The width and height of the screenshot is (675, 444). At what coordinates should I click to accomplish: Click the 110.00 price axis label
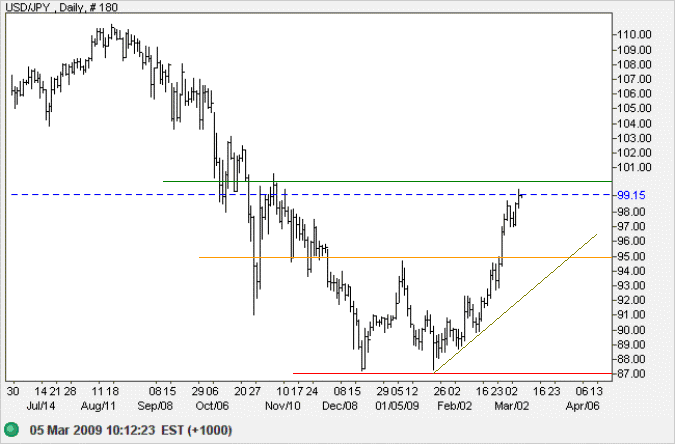634,34
